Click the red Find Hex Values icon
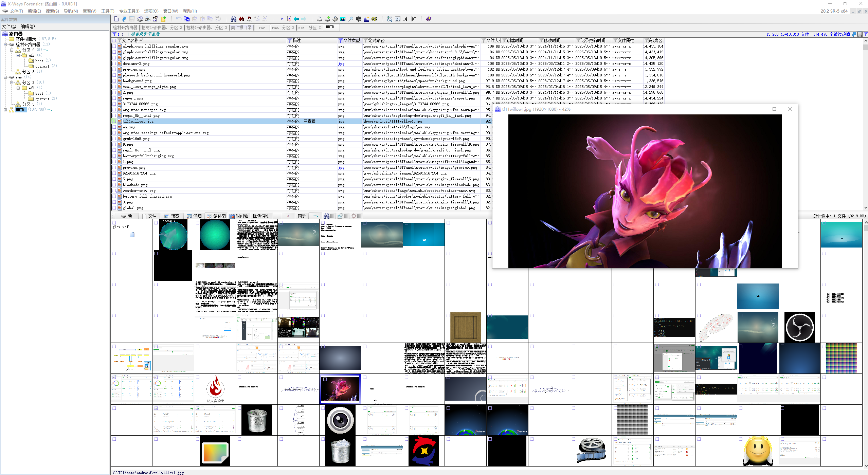Viewport: 868px width, 475px height. (x=249, y=19)
